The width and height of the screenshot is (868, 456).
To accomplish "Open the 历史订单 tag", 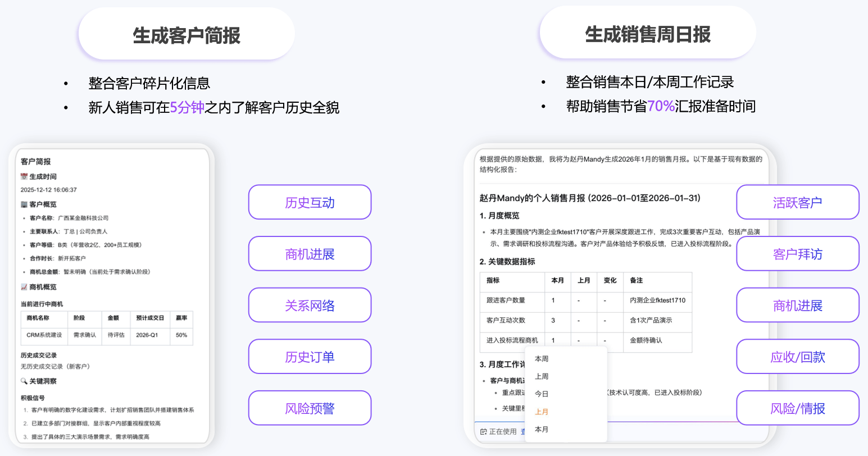I will [310, 357].
